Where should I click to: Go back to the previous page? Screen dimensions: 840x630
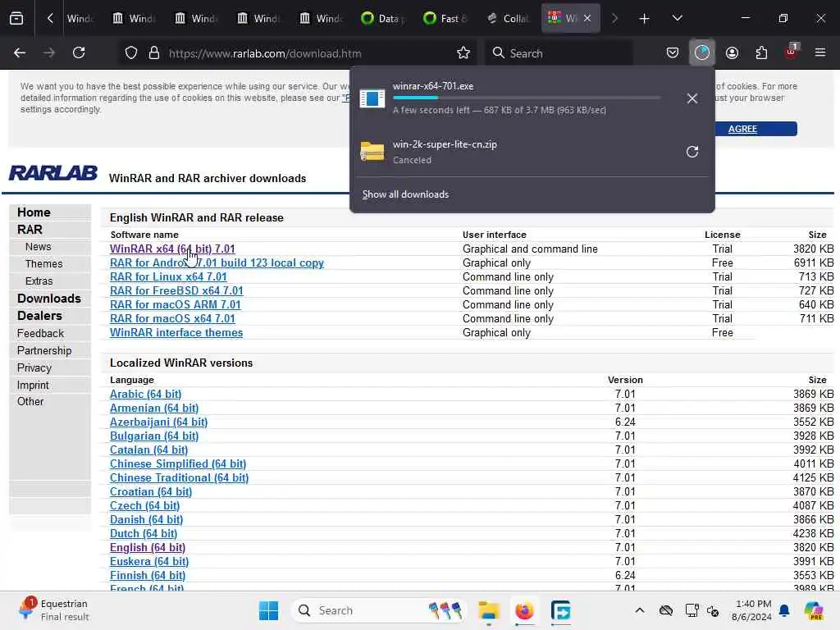pos(20,52)
